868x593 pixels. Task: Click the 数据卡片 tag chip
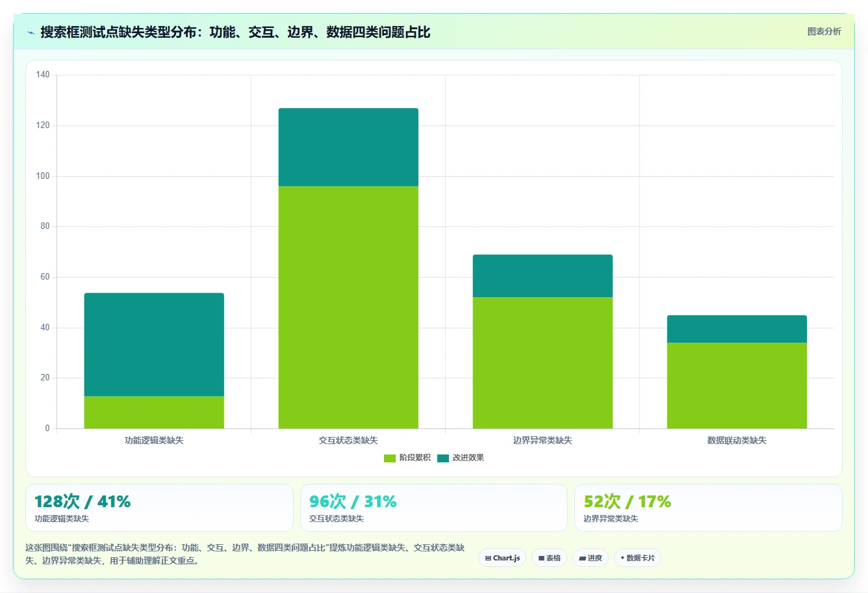click(x=637, y=558)
